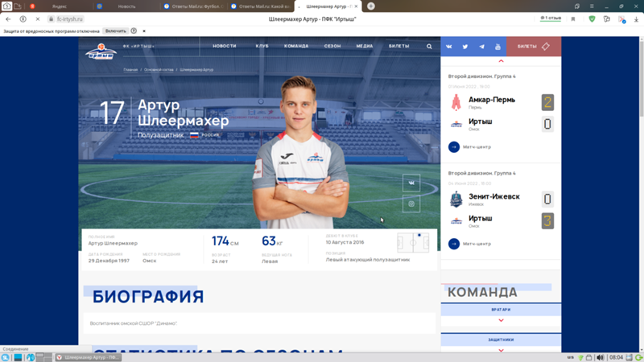The width and height of the screenshot is (644, 362).
Task: Open the БИЛЕТЫ menu item in navigation
Action: pos(398,46)
